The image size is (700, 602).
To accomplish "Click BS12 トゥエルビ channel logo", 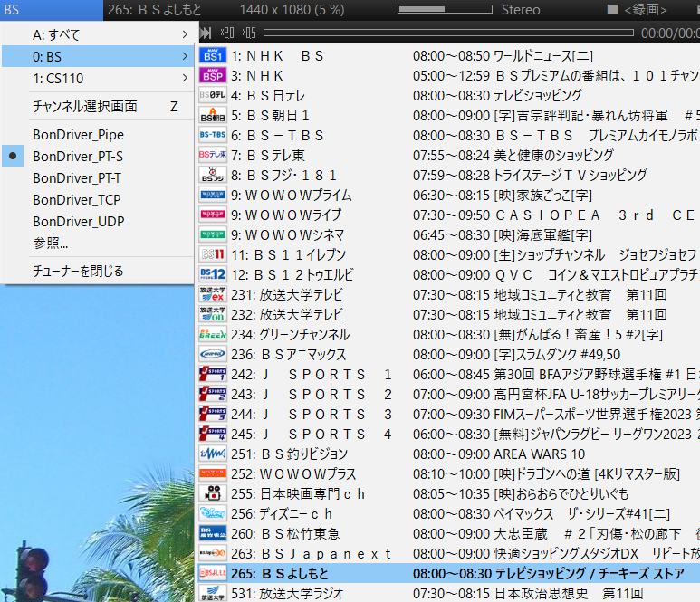I will click(213, 275).
